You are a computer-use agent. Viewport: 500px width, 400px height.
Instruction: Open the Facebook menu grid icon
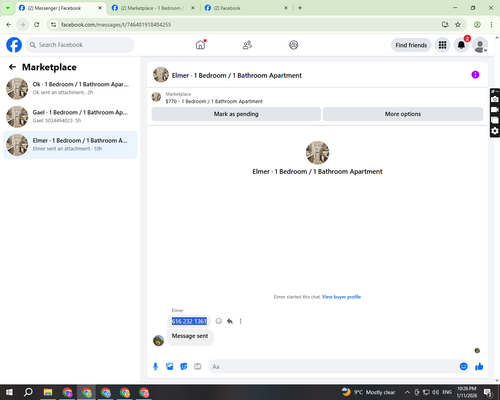(442, 45)
